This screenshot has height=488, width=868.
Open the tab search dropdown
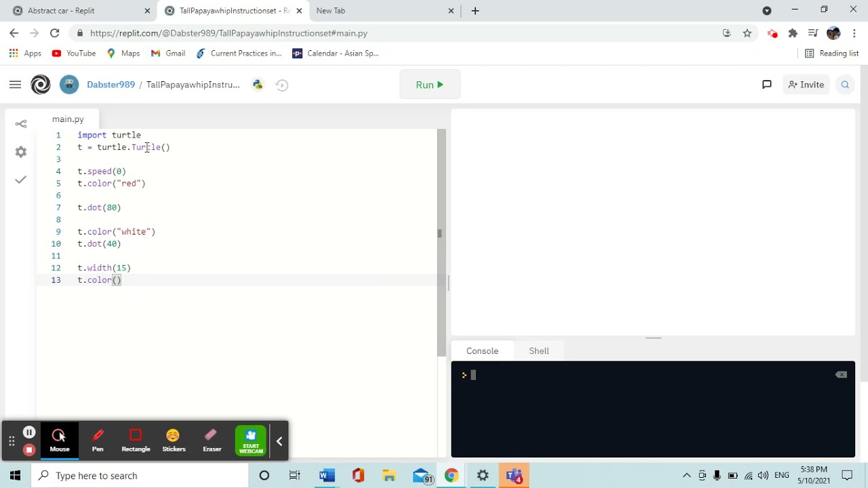tap(767, 11)
